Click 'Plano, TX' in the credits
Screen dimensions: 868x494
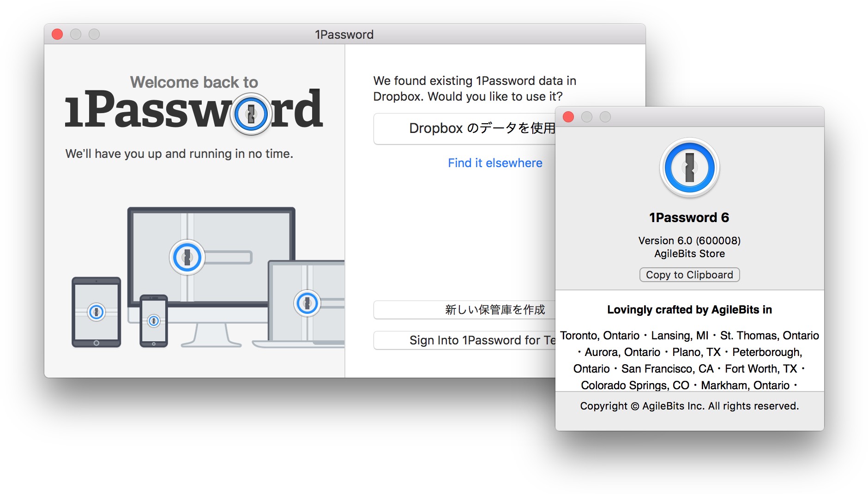coord(696,352)
